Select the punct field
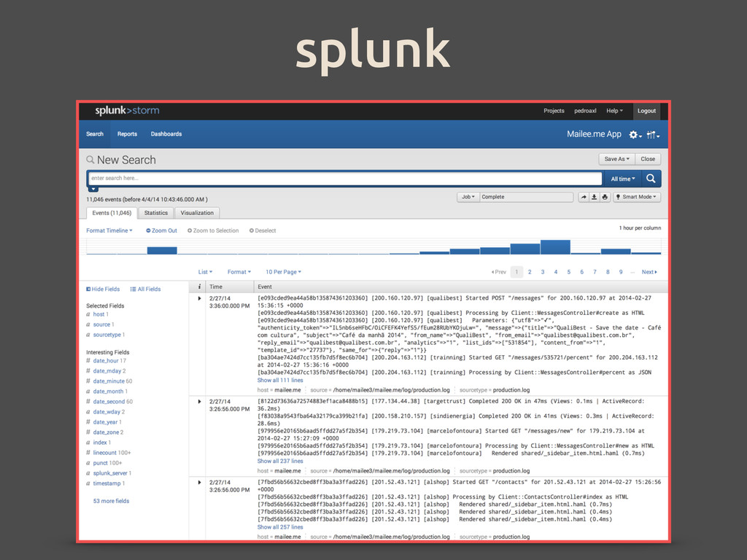747x560 pixels. (100, 463)
